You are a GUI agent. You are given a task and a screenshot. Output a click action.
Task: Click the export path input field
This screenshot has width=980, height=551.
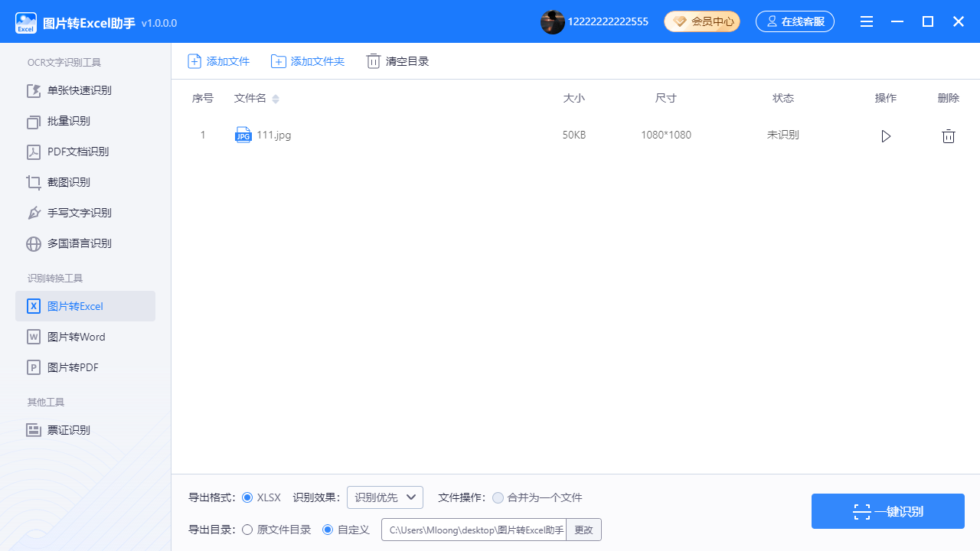click(473, 529)
